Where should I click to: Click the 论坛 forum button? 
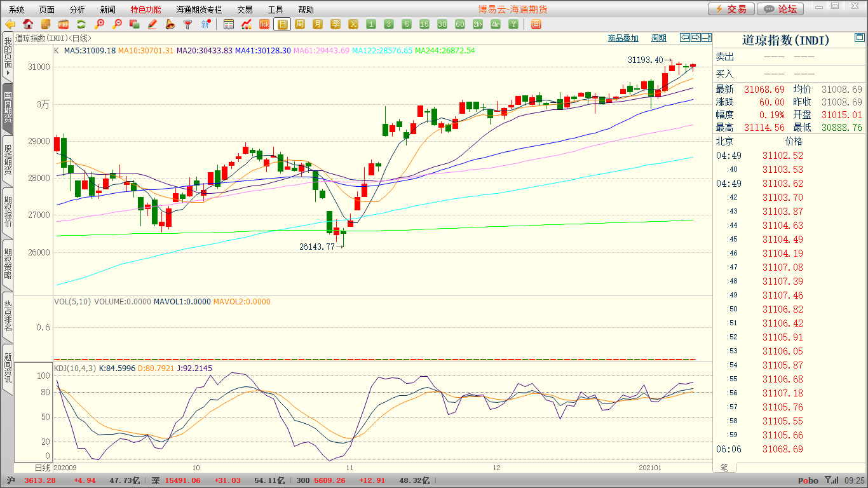pos(780,9)
